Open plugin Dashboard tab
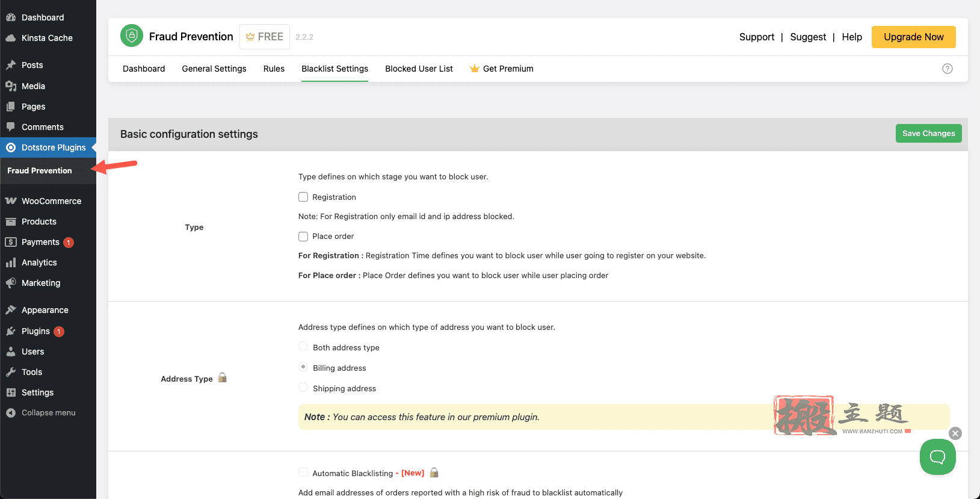Viewport: 980px width, 499px height. tap(144, 69)
